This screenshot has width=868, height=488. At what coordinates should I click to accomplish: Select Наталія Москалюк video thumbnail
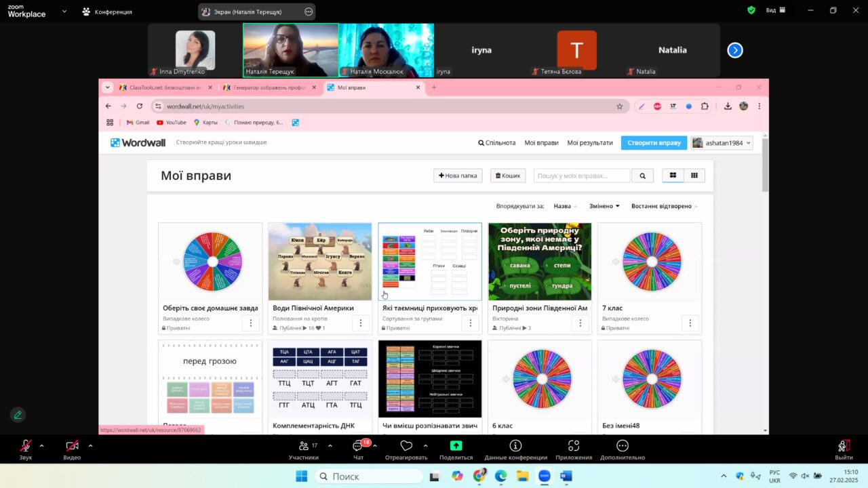tap(386, 50)
